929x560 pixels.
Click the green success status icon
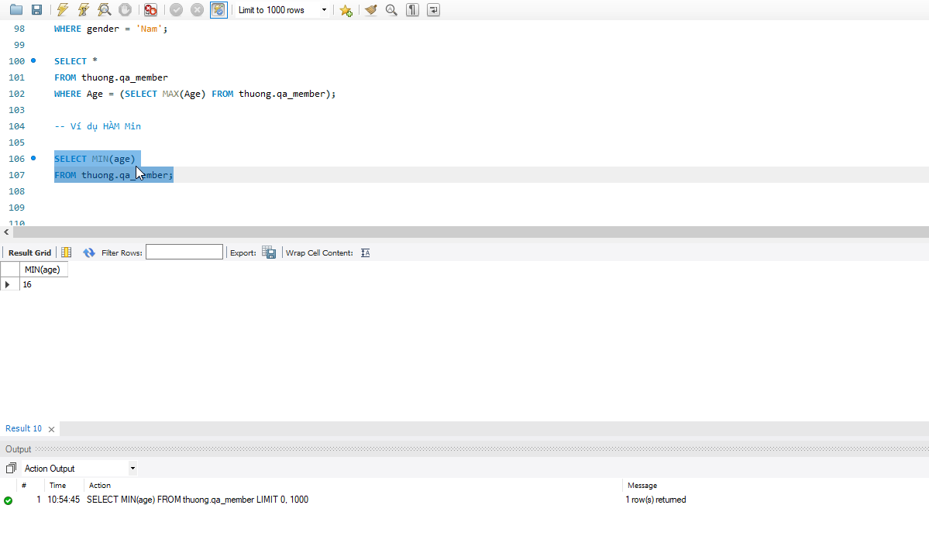pos(9,500)
